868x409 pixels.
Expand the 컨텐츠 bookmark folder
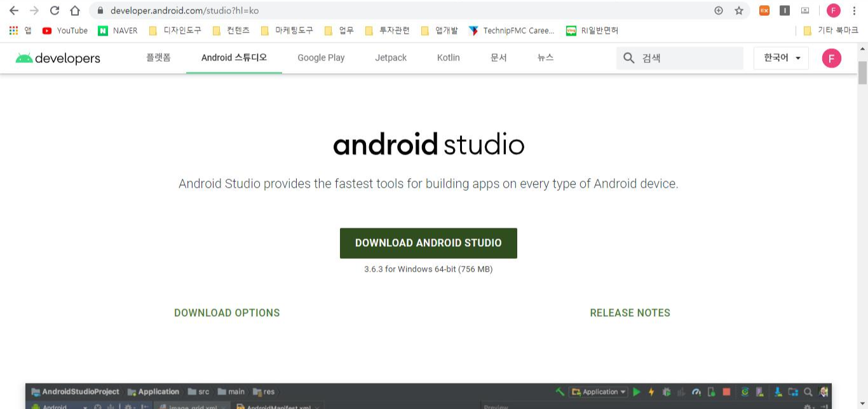[231, 30]
